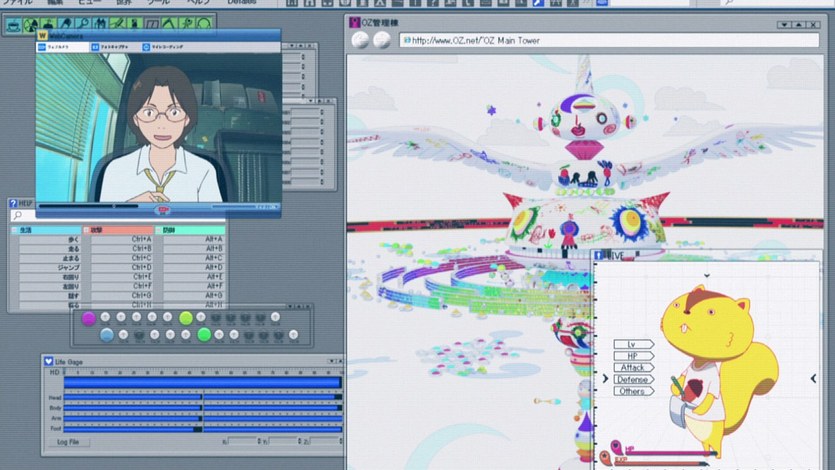Click the browser back arrow button
The image size is (835, 470).
(x=360, y=40)
